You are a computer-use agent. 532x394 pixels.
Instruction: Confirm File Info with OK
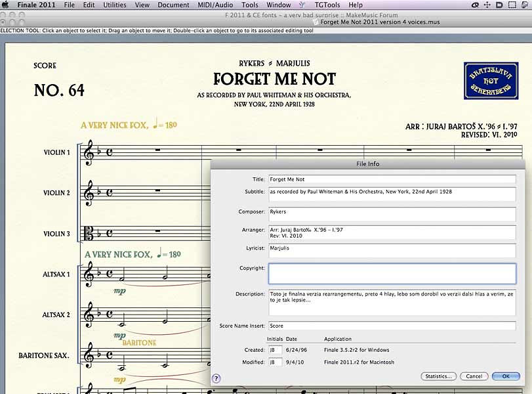click(506, 376)
